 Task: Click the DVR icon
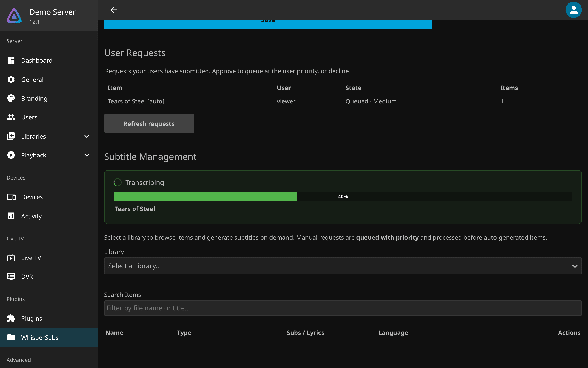(11, 276)
